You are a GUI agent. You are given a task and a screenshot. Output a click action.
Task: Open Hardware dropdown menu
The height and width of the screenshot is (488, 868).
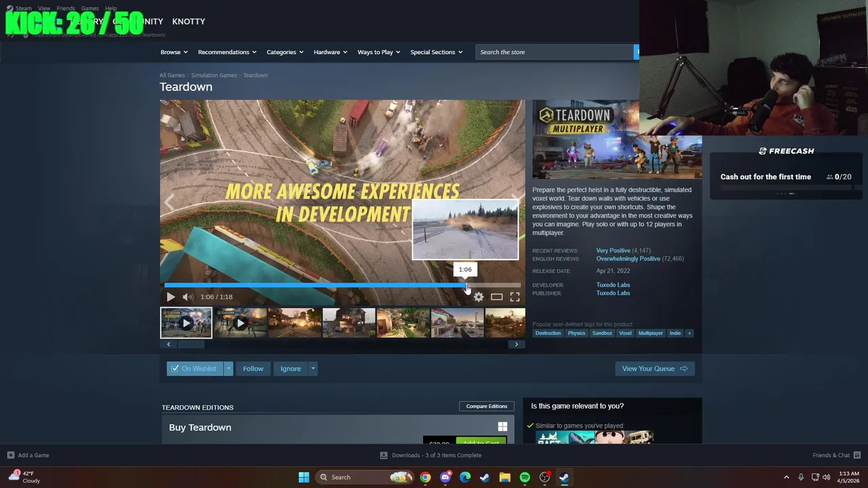tap(330, 52)
